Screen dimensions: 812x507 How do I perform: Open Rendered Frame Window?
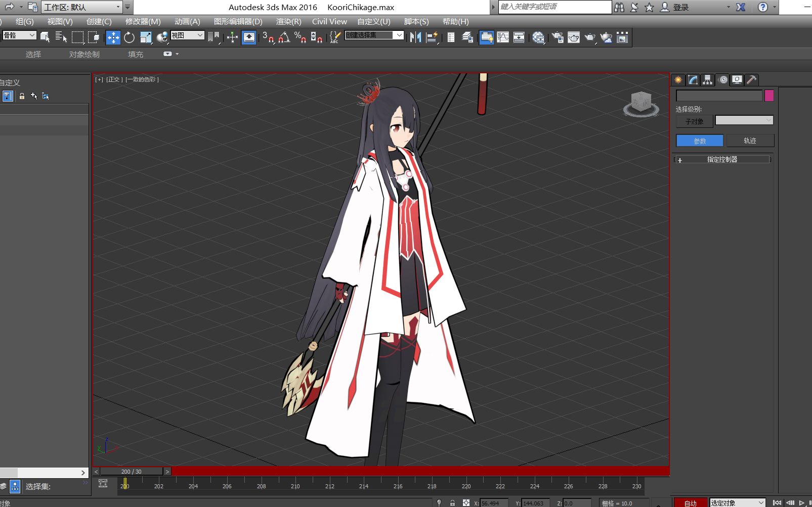tap(574, 37)
